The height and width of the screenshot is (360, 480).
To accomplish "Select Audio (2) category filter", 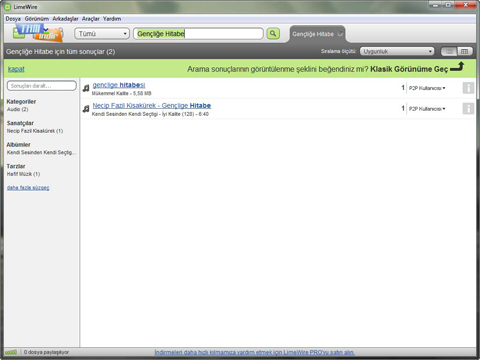I will point(18,109).
